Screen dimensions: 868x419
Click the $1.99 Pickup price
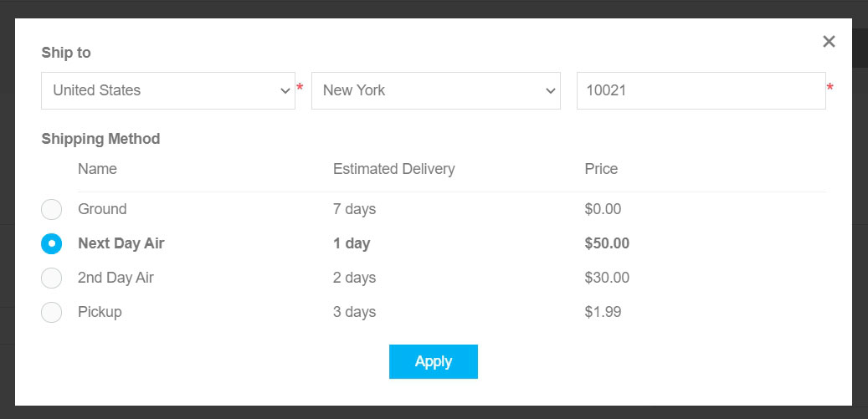tap(603, 312)
